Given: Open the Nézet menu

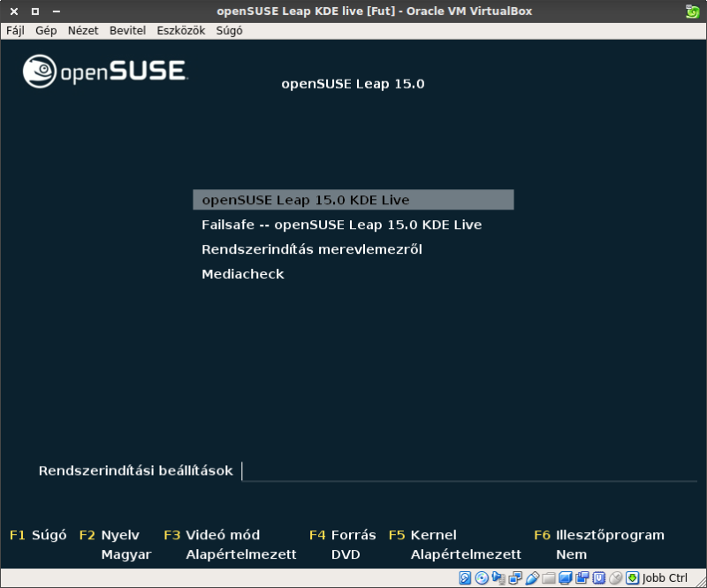Looking at the screenshot, I should click(83, 31).
